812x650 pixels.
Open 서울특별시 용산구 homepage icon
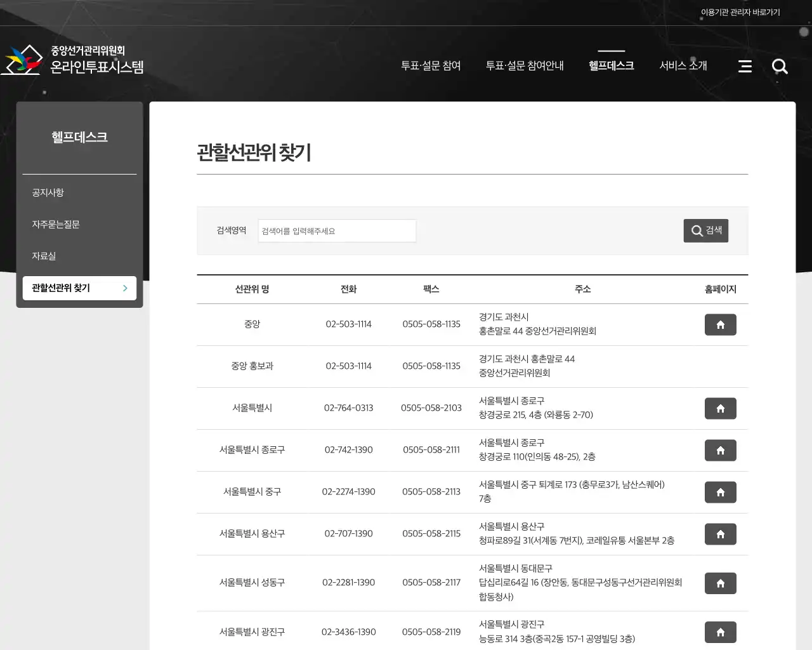tap(720, 534)
